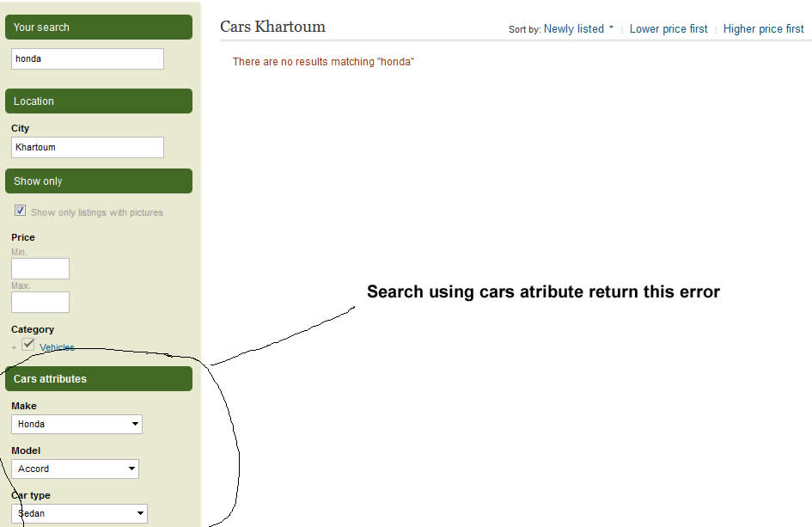Click the City field showing Khartoum
This screenshot has height=527, width=812.
[x=88, y=148]
